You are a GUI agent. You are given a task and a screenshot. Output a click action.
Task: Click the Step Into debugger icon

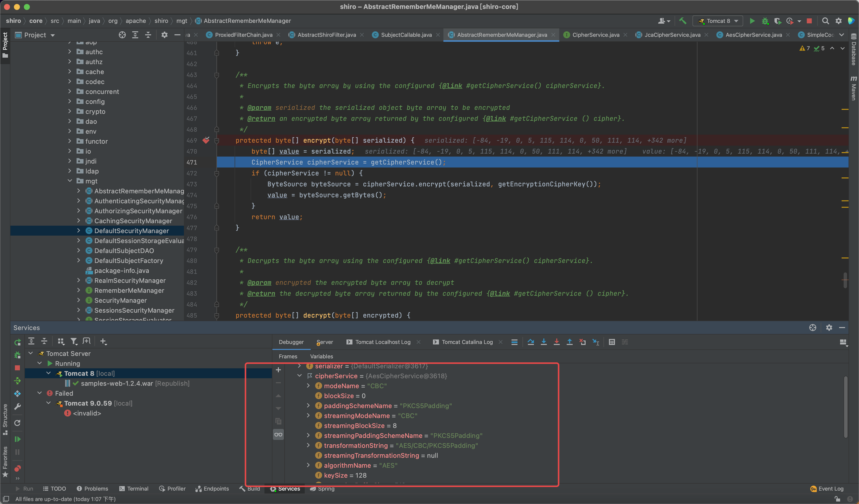(544, 342)
